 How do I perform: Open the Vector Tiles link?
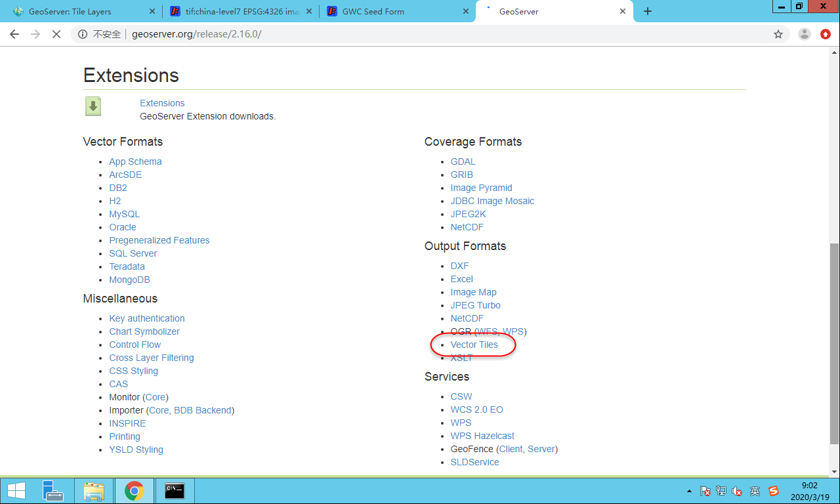click(474, 345)
